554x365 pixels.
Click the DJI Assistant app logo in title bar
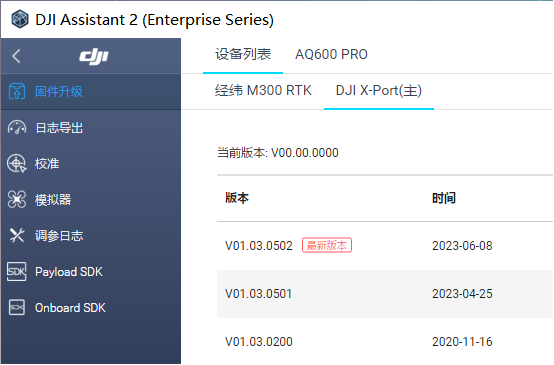tap(20, 19)
